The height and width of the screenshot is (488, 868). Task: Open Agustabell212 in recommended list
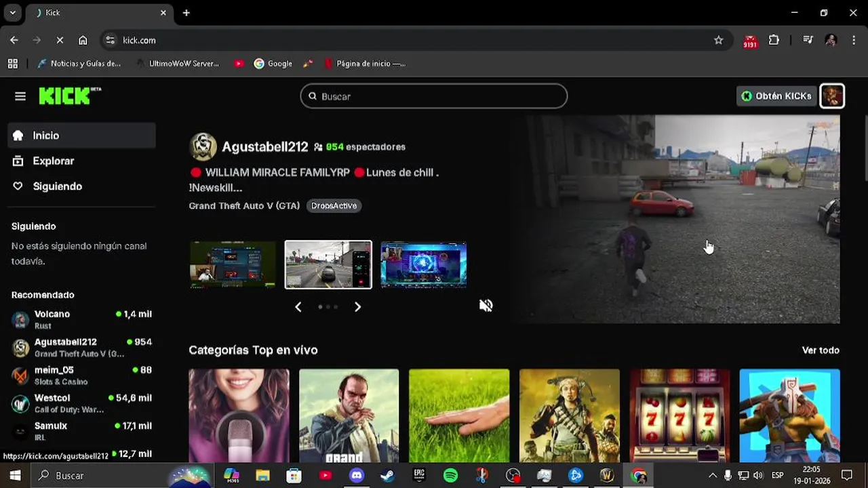pos(81,348)
